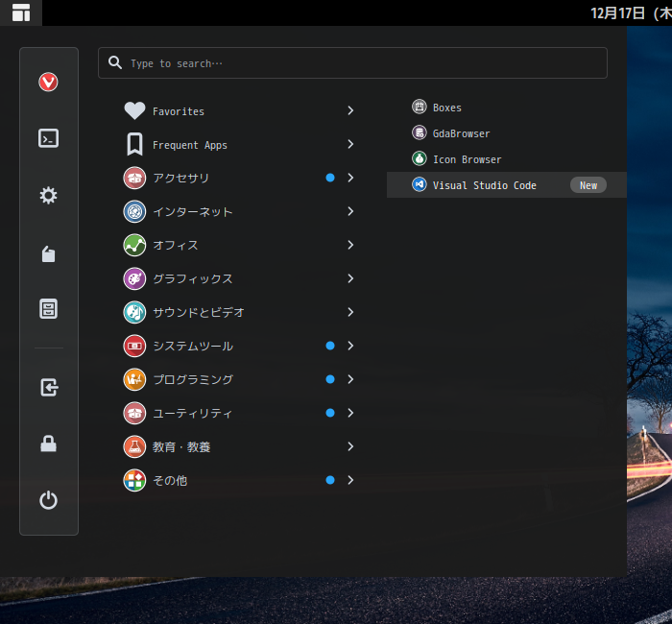
Task: Open the terminal from the sidebar
Action: pos(48,138)
